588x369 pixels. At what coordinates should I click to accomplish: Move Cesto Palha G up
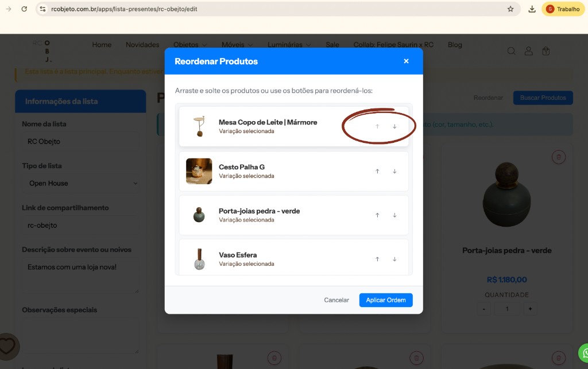tap(377, 171)
